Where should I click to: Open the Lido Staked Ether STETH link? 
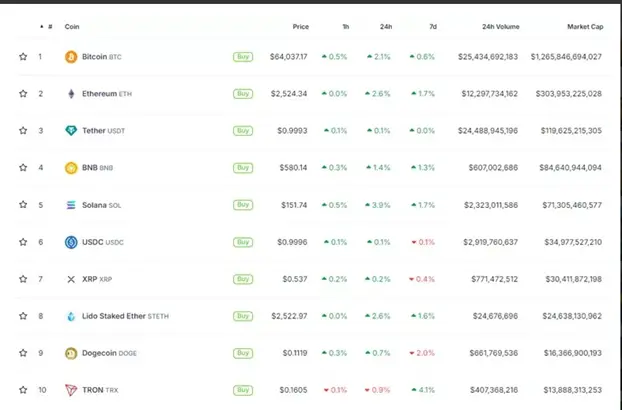click(125, 316)
